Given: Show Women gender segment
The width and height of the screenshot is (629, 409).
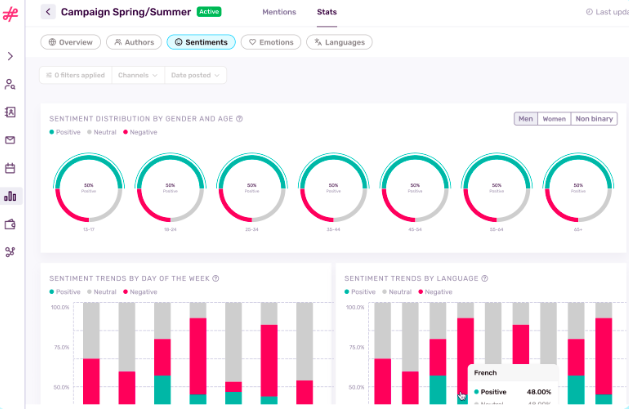Looking at the screenshot, I should pos(554,119).
